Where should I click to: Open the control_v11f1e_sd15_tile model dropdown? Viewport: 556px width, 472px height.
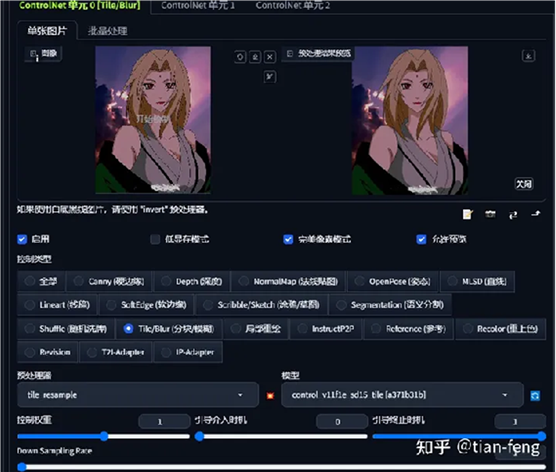point(402,395)
